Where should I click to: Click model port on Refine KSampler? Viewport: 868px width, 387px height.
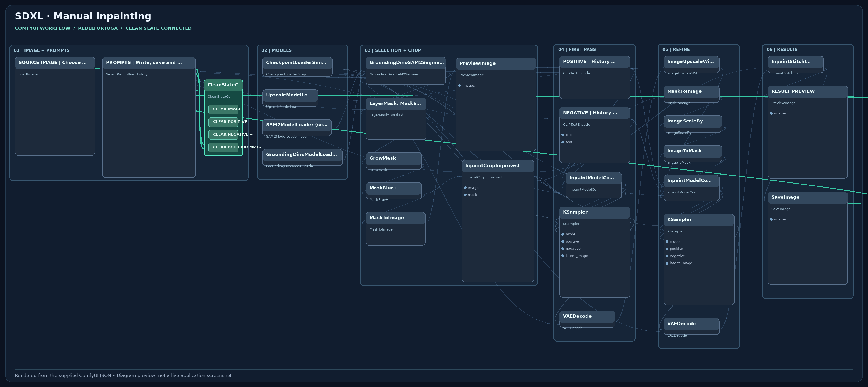click(667, 242)
